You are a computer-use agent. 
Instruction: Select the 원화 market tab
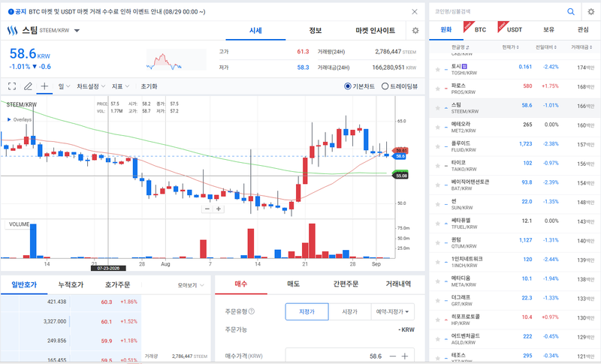pos(446,30)
